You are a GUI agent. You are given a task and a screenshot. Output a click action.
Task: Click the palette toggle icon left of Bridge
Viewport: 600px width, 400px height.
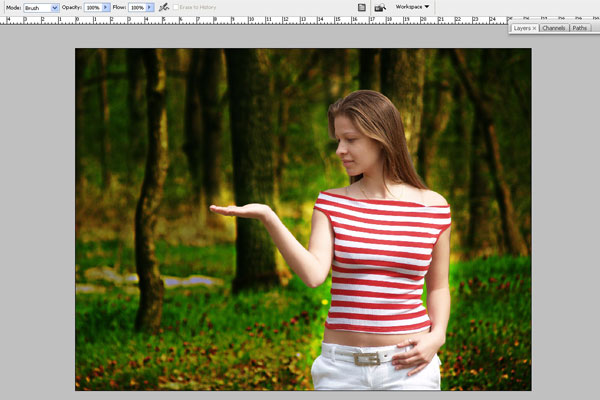(361, 7)
